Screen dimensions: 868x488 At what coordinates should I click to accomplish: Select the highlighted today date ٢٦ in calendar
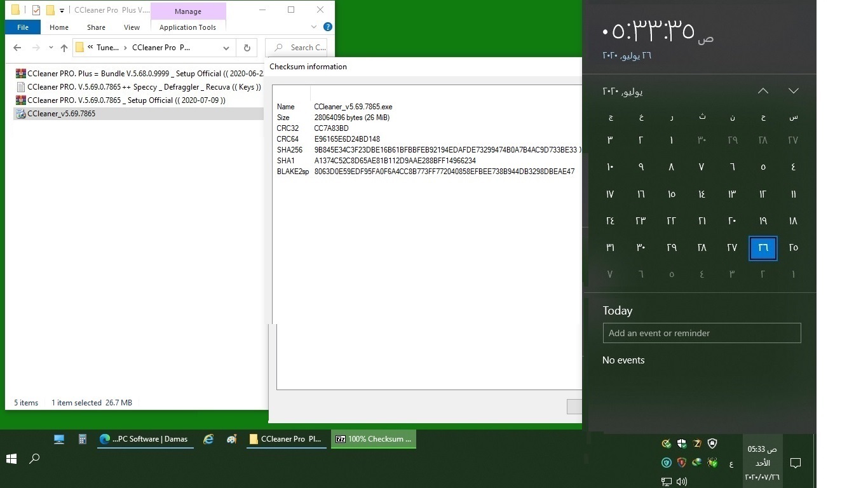pos(763,248)
